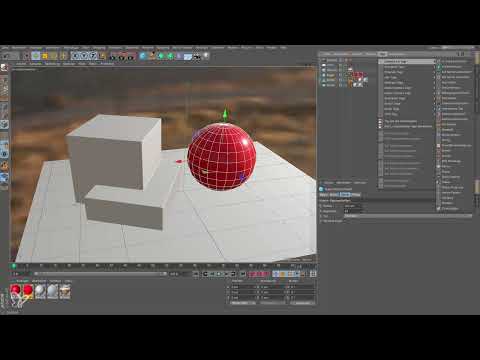
Task: Toggle the Y axis lock
Action: click(x=85, y=56)
